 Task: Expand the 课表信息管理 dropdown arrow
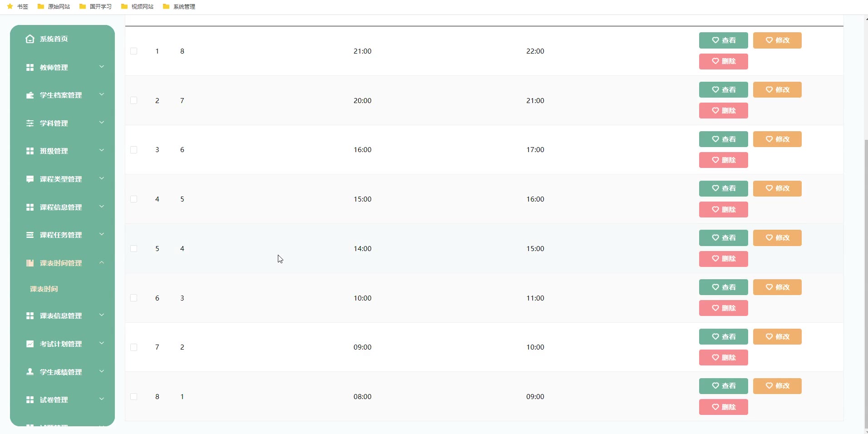tap(102, 315)
